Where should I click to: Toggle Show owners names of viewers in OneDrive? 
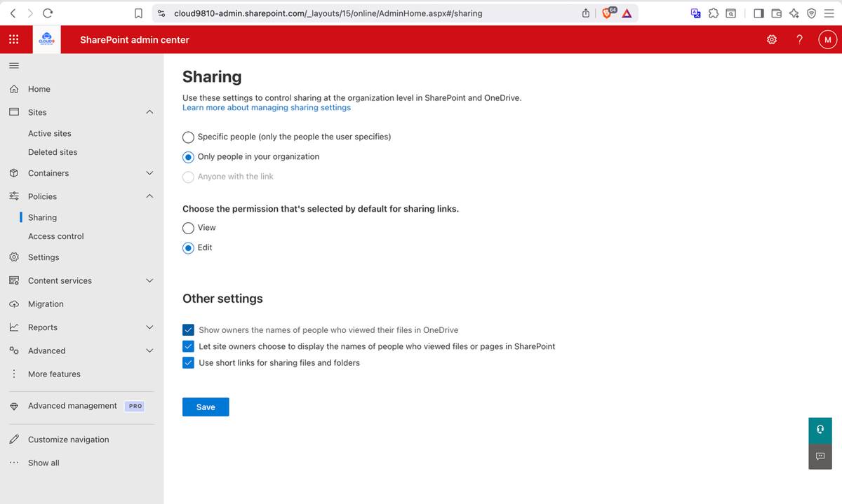pos(188,329)
